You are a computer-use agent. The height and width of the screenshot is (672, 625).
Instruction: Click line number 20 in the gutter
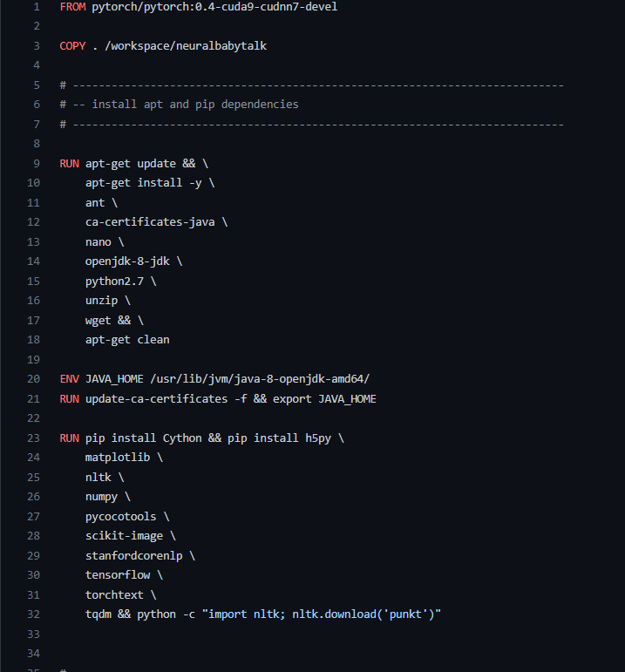click(33, 379)
